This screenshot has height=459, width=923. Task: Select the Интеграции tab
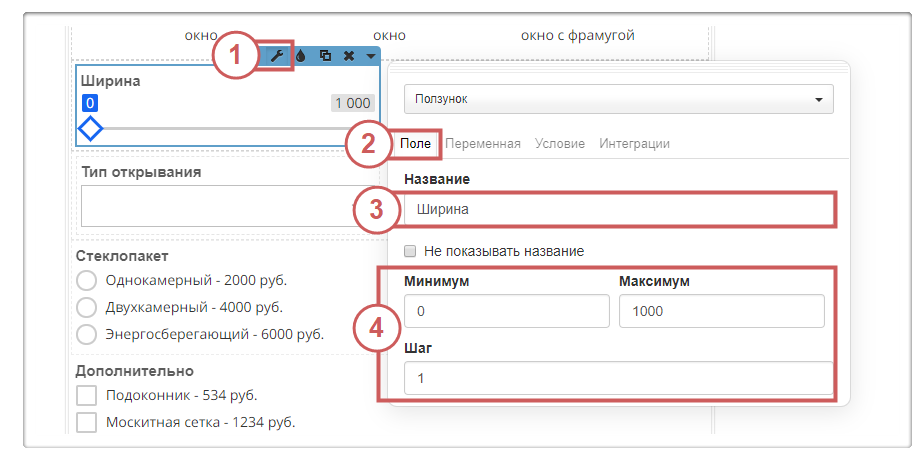click(634, 144)
